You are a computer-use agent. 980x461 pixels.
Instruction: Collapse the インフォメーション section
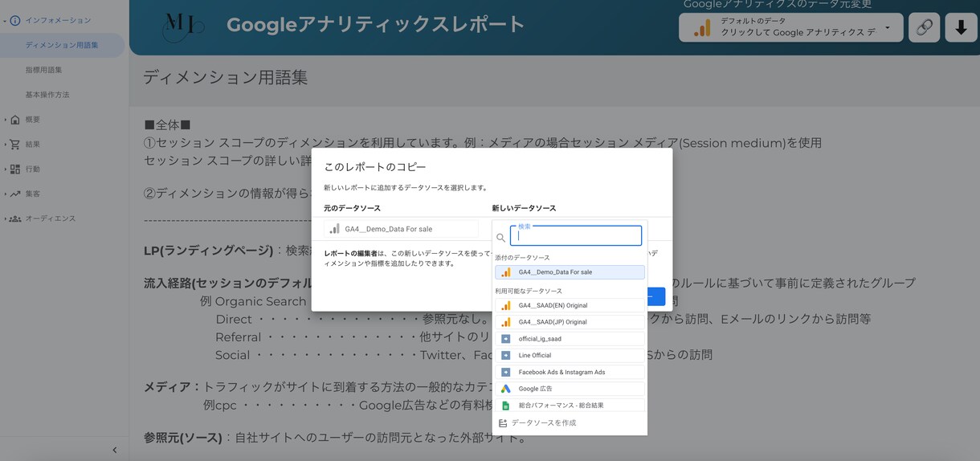coord(5,20)
